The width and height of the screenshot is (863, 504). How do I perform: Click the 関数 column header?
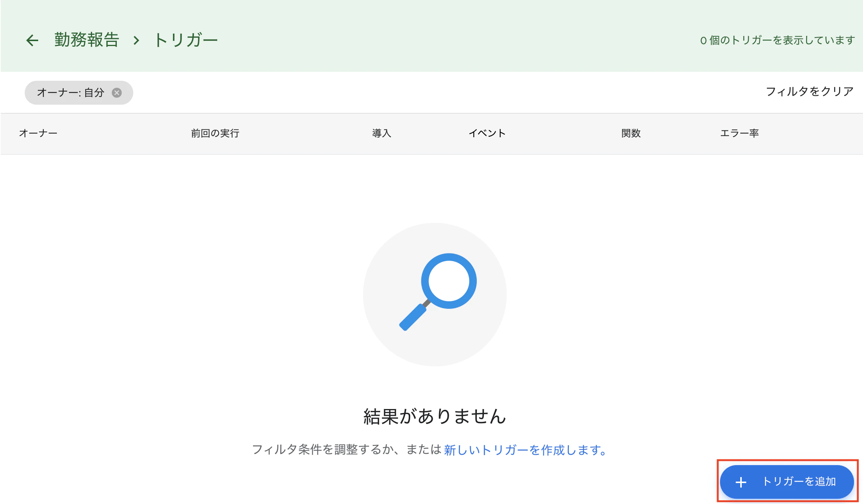(631, 133)
